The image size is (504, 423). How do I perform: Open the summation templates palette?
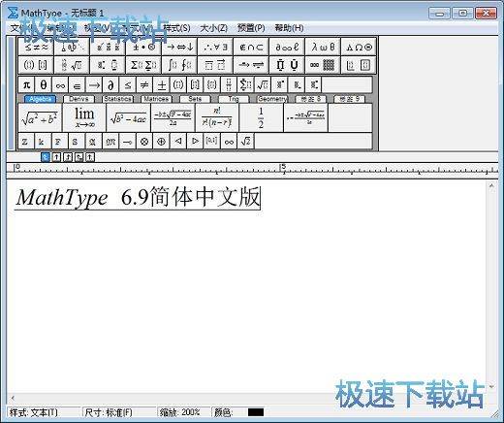click(143, 65)
